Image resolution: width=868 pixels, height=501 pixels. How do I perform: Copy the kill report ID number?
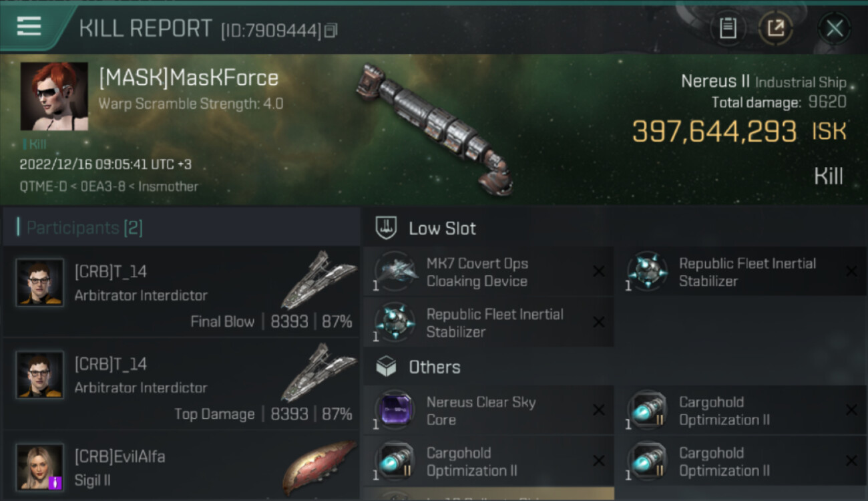point(331,30)
